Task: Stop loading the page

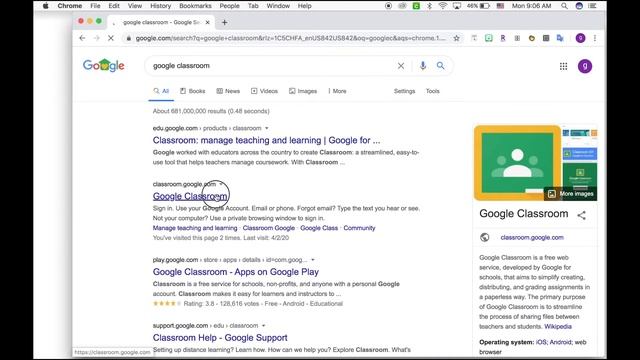Action: pos(111,38)
